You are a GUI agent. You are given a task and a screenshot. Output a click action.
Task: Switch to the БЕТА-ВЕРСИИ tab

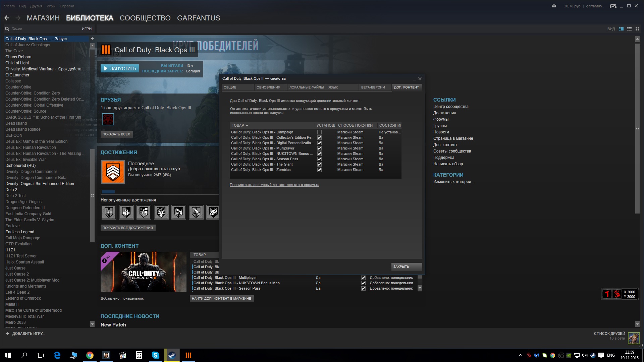point(375,87)
